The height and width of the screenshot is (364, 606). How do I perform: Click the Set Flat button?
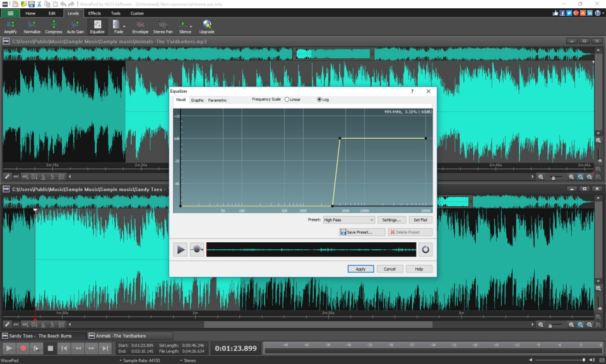tap(420, 220)
